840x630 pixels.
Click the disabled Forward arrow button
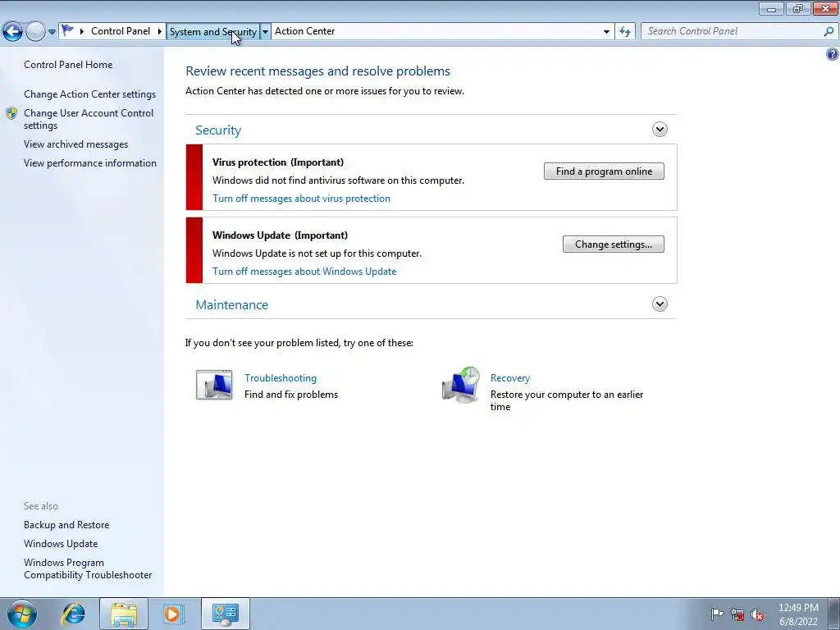[x=35, y=32]
